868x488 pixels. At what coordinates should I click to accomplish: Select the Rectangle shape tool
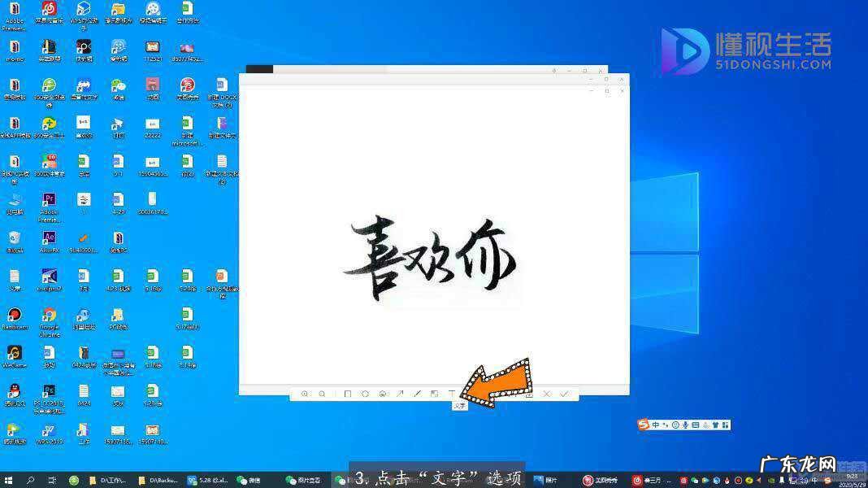click(x=346, y=394)
